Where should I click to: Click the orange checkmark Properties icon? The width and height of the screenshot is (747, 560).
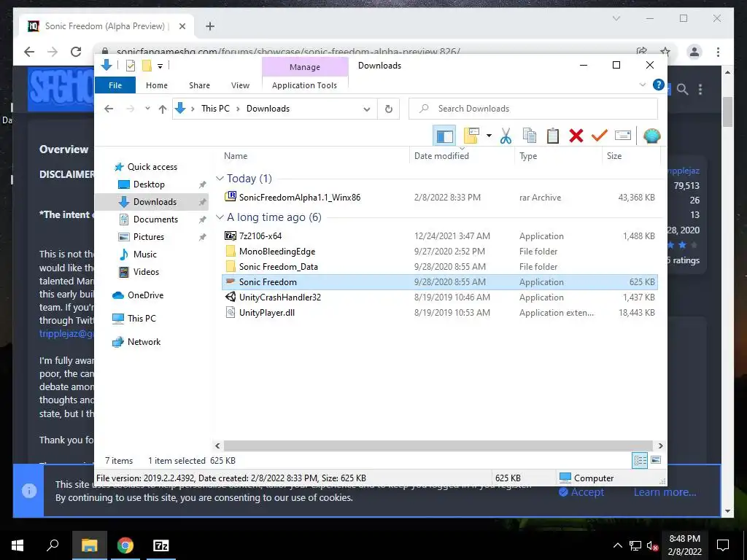pos(600,136)
